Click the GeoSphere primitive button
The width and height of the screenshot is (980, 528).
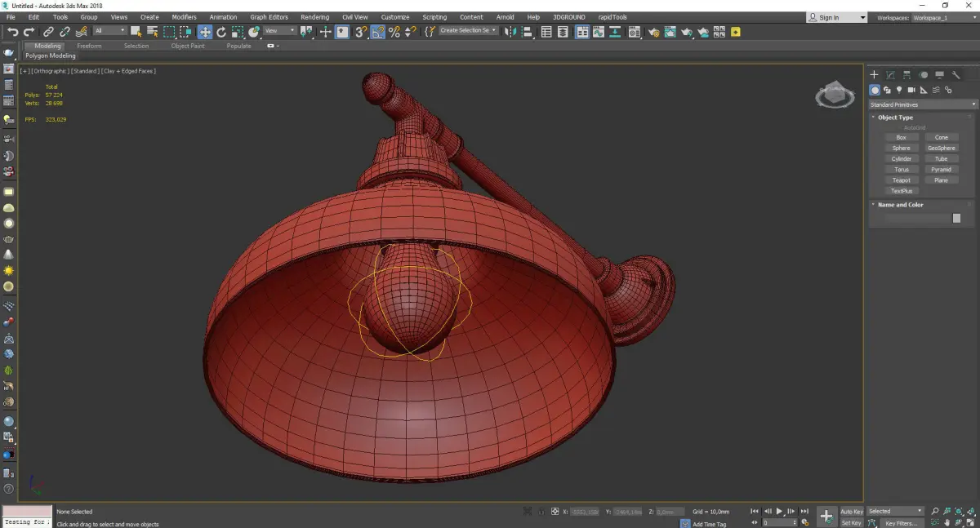click(x=942, y=148)
